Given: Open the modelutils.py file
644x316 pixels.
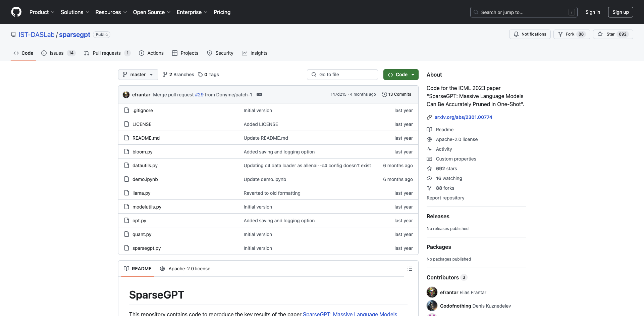Looking at the screenshot, I should pos(147,207).
